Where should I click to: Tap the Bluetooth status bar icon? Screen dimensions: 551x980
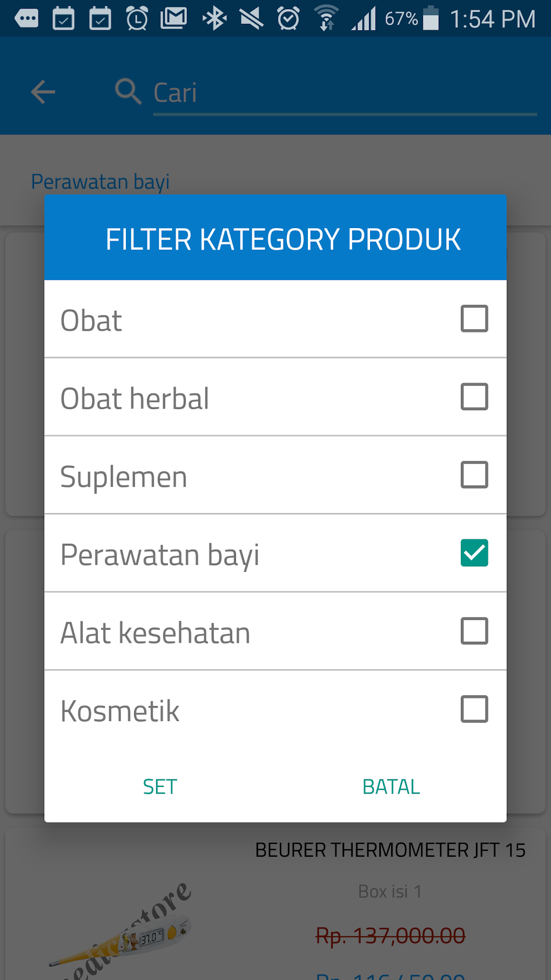214,18
